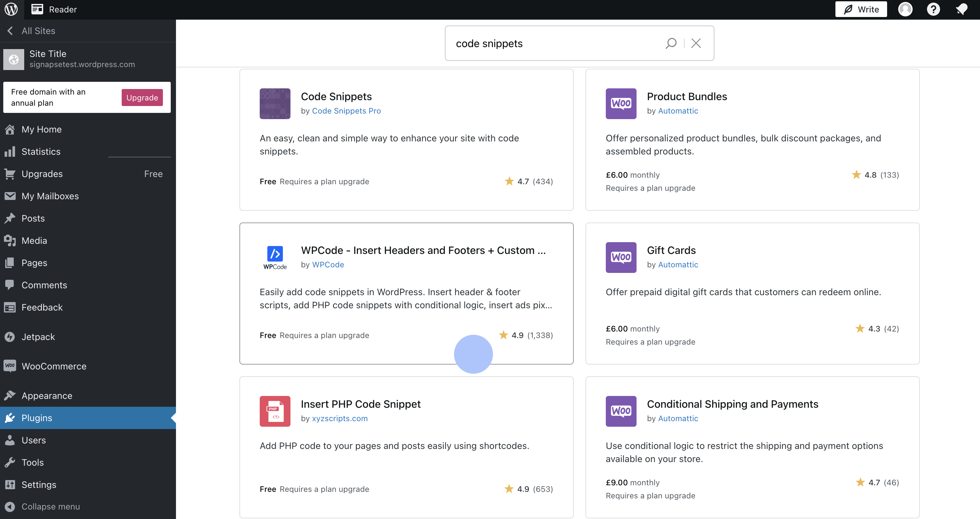Open the WooCommerce menu item
The height and width of the screenshot is (519, 980).
88,366
